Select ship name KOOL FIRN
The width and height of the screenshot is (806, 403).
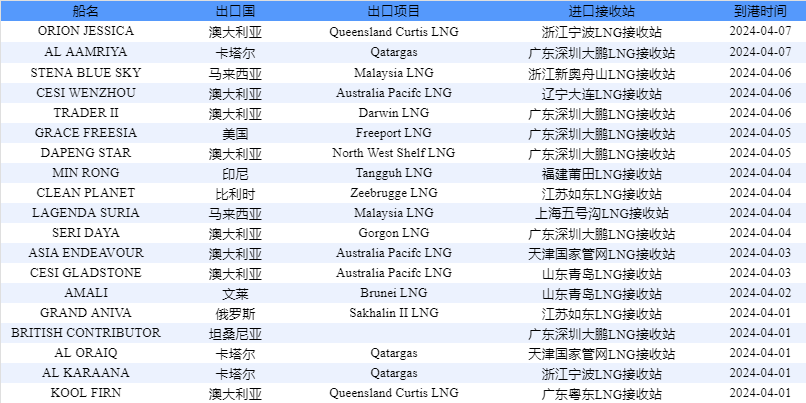[86, 393]
